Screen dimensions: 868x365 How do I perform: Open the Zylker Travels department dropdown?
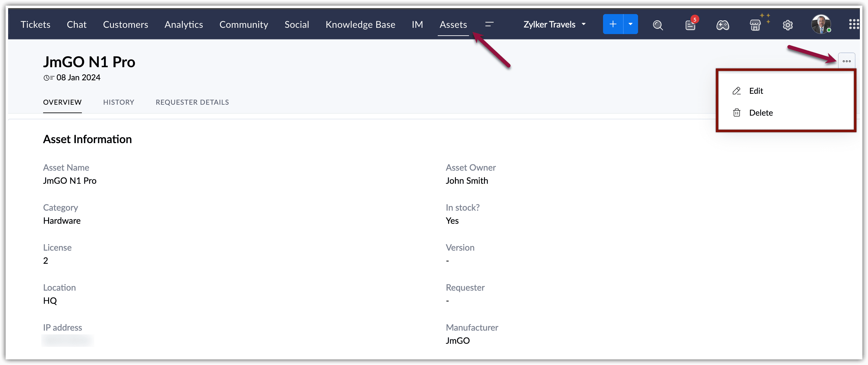point(554,24)
